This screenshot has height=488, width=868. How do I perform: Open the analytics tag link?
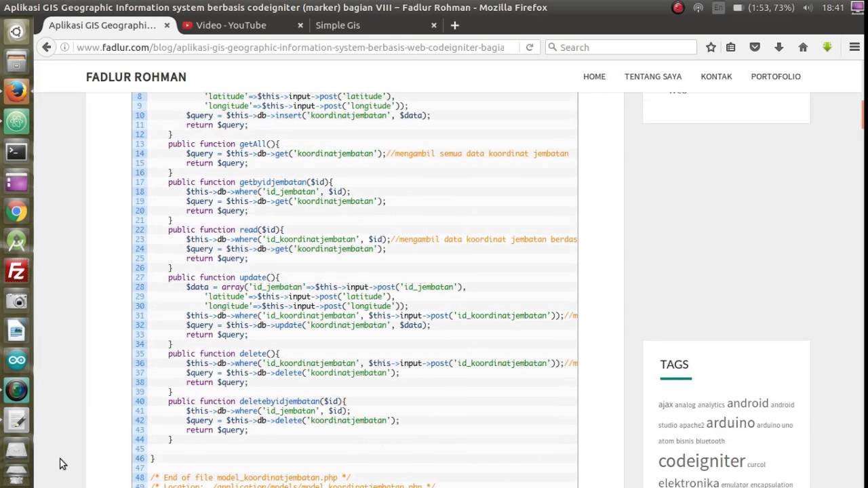point(711,405)
